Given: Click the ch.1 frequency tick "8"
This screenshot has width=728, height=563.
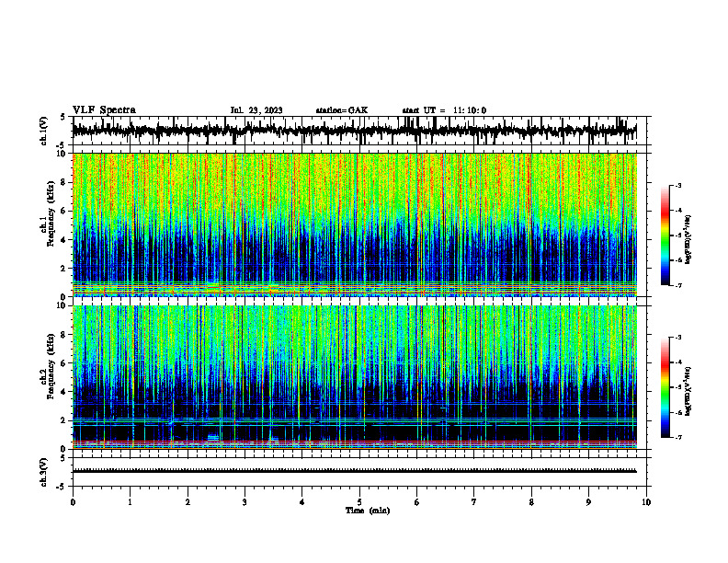Looking at the screenshot, I should tap(65, 182).
